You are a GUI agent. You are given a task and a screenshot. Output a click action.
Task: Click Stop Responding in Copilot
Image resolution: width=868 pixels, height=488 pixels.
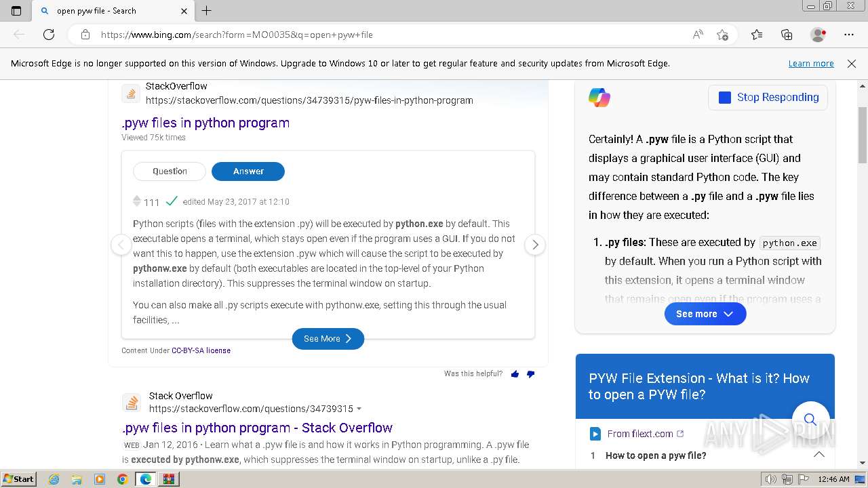768,98
